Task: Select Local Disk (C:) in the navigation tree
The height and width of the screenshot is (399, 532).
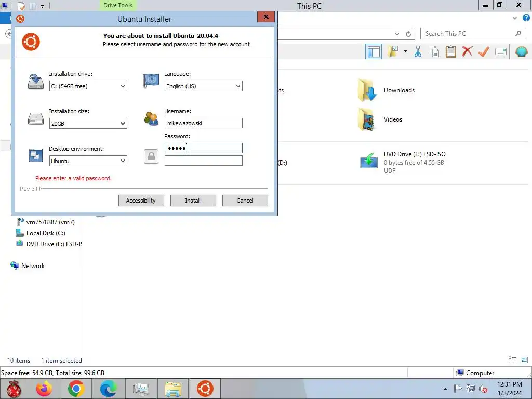Action: point(41,233)
